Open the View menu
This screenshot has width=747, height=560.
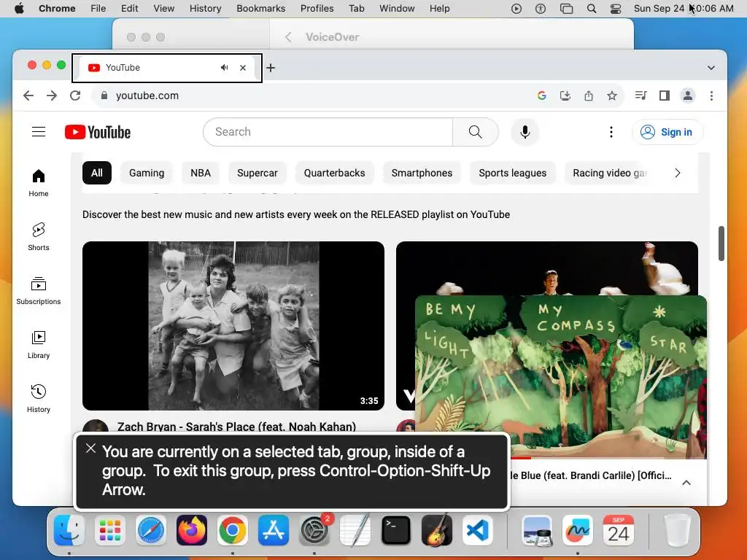tap(164, 9)
